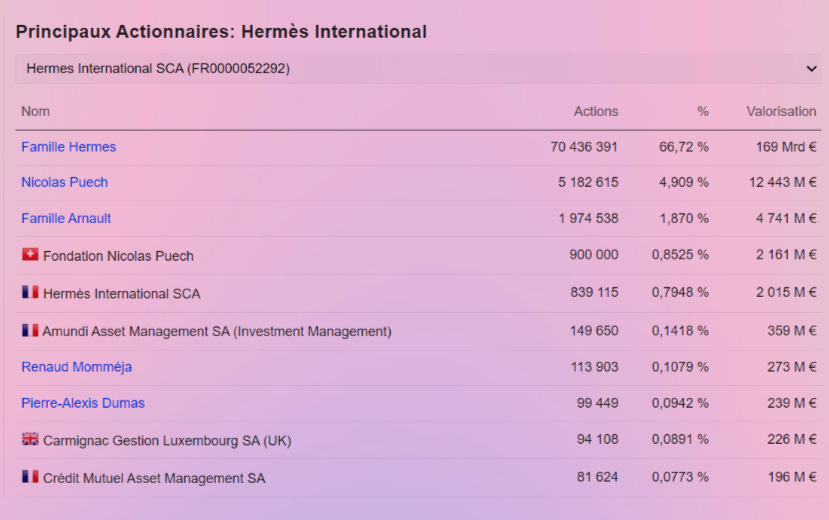The image size is (829, 520).
Task: Click the 359 M € valuation
Action: (x=792, y=331)
